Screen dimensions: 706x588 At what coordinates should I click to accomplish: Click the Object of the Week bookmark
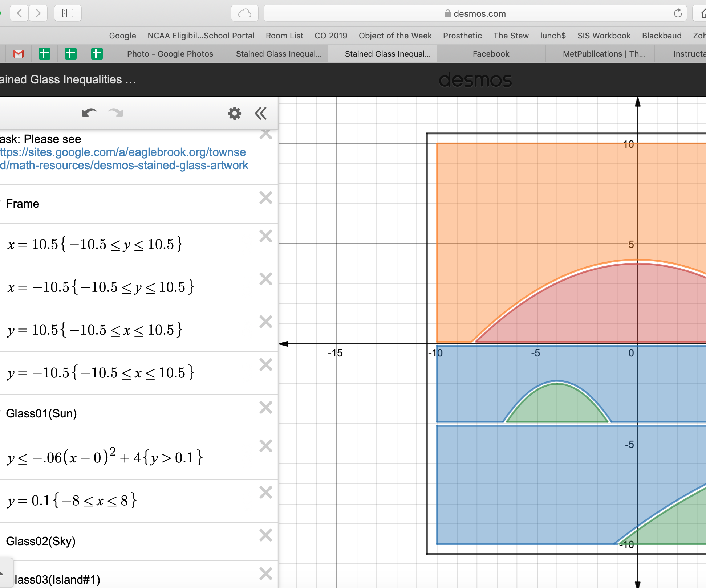click(395, 36)
